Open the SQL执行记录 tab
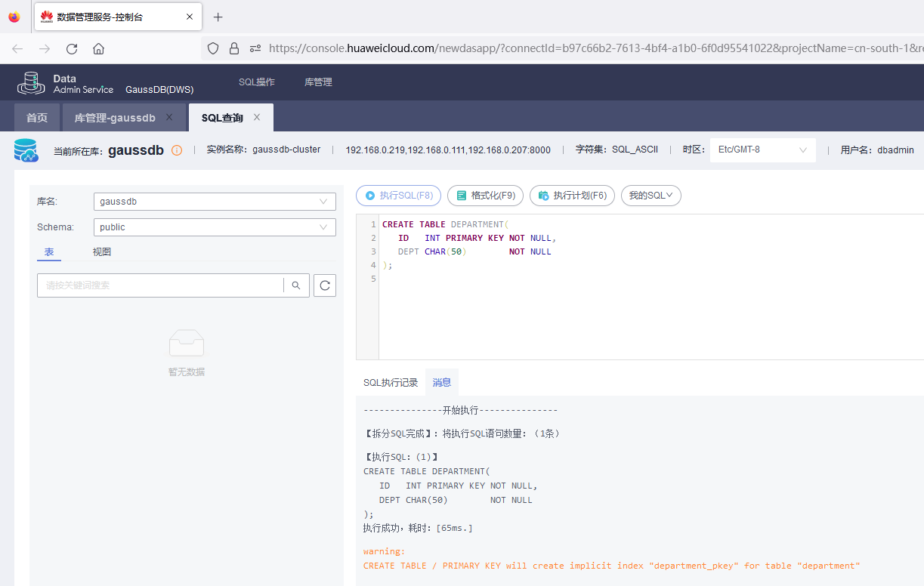 click(x=391, y=383)
